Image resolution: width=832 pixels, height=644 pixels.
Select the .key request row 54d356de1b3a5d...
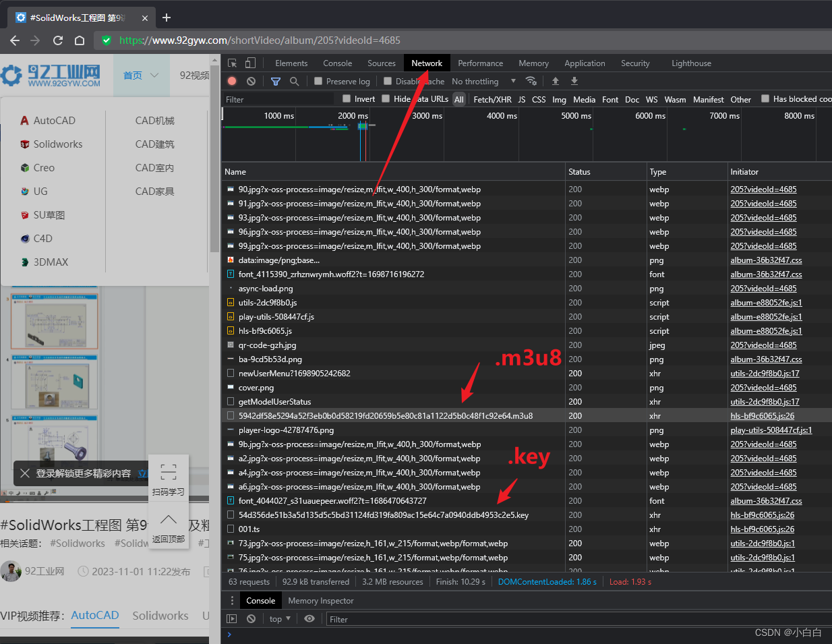[527, 515]
